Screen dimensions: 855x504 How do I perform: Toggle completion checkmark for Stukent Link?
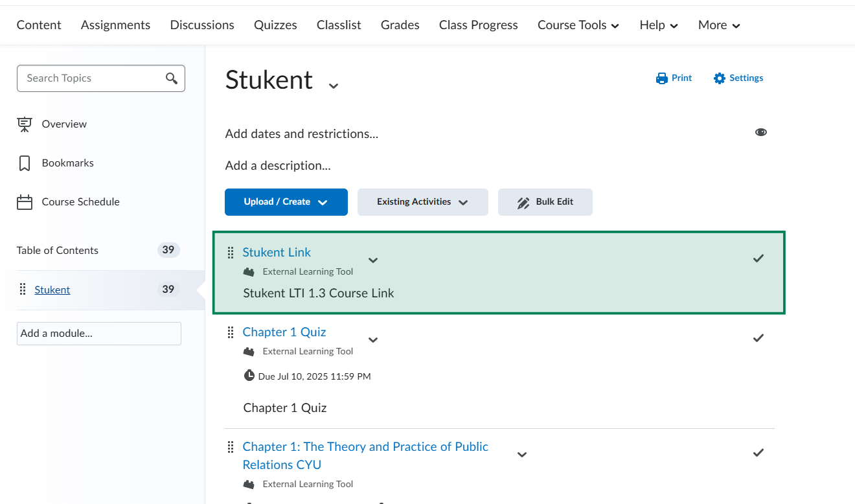758,258
